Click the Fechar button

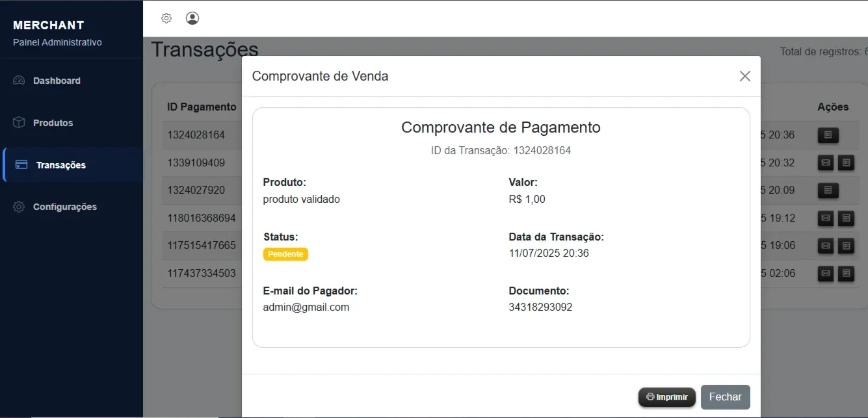tap(726, 397)
